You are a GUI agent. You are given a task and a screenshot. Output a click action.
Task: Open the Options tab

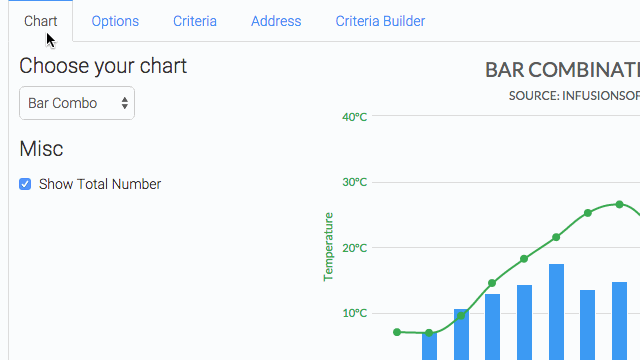(115, 21)
